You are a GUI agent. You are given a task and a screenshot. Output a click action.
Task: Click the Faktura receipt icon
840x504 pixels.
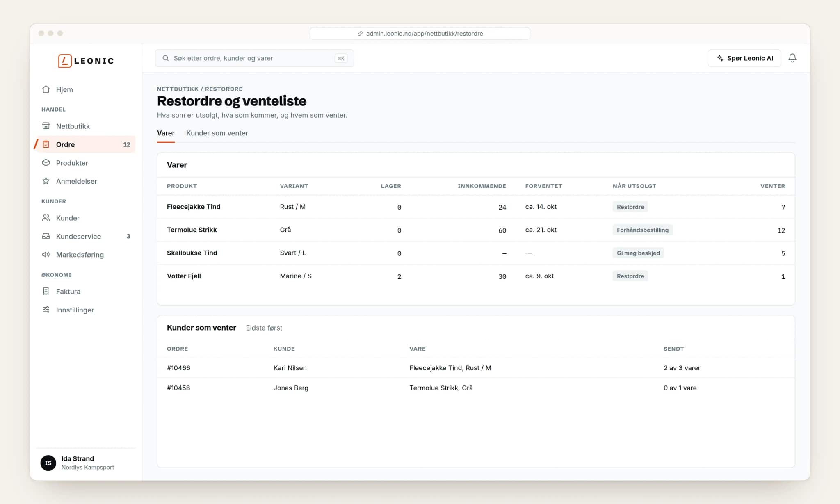46,291
